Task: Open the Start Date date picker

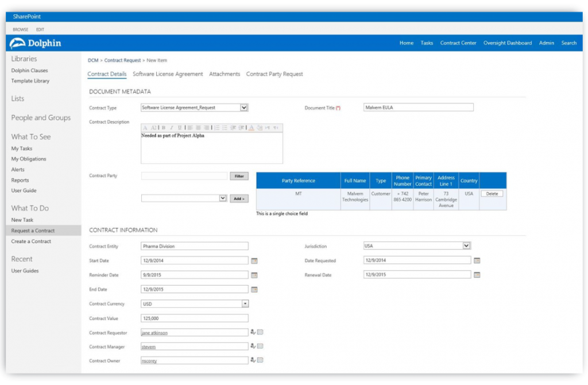Action: point(253,260)
